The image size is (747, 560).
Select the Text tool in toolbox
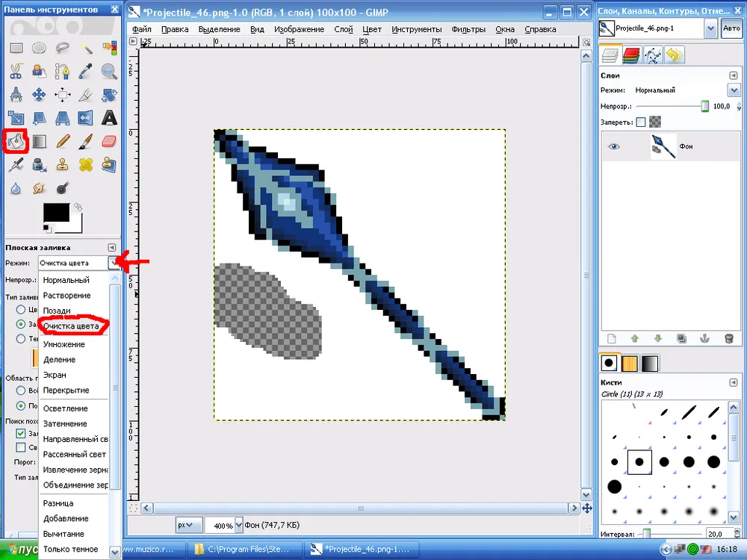pyautogui.click(x=109, y=118)
